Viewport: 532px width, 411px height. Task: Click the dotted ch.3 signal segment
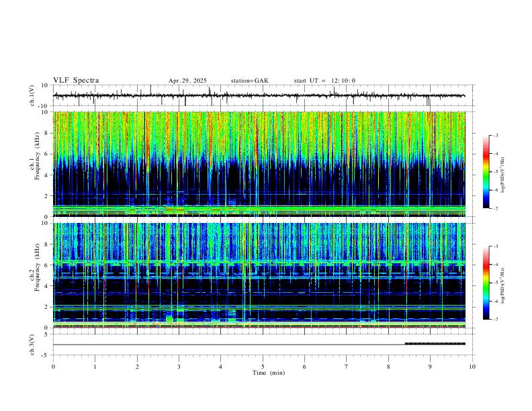pyautogui.click(x=435, y=344)
